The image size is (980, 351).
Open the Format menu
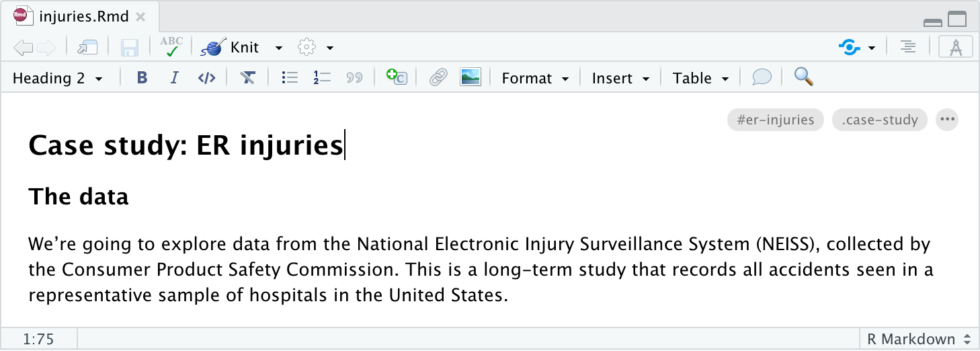coord(535,78)
